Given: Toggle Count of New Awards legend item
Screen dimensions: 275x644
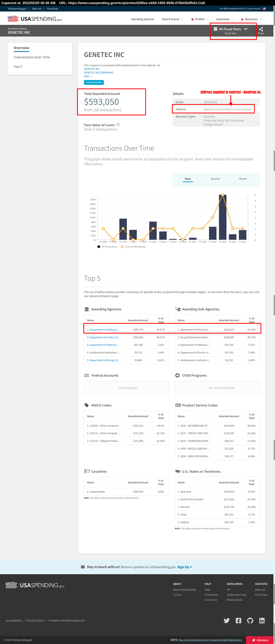Looking at the screenshot, I should [x=133, y=247].
